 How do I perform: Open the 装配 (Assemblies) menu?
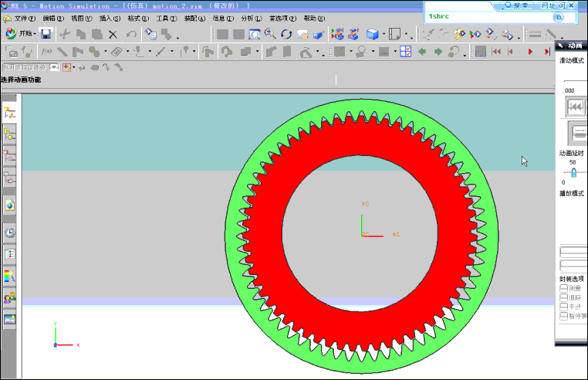coord(194,19)
